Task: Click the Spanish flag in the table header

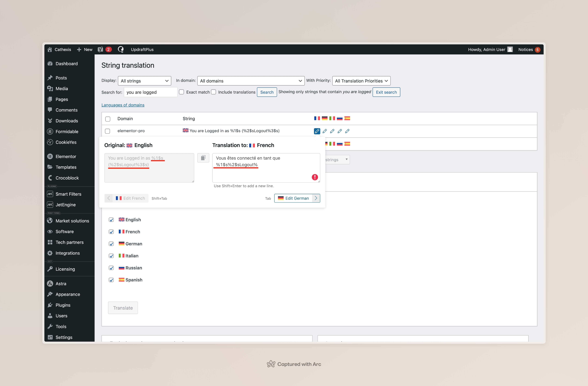Action: point(347,118)
